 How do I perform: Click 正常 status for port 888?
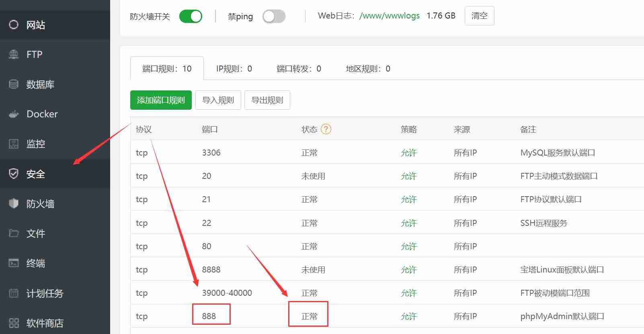click(x=309, y=316)
